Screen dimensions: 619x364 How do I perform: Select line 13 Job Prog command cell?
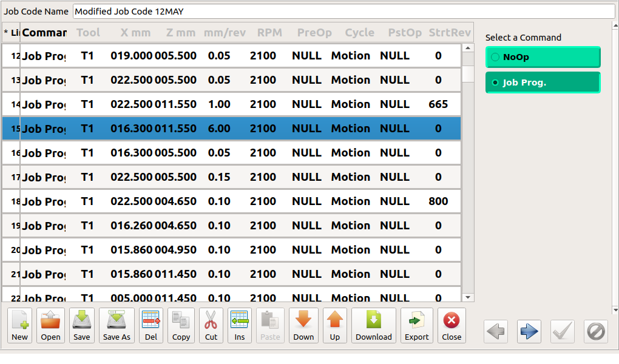tap(44, 80)
